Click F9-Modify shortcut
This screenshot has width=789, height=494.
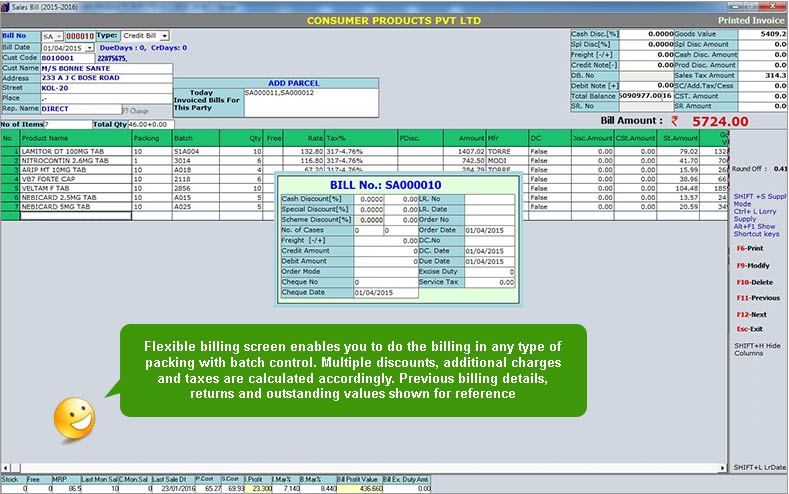point(753,266)
